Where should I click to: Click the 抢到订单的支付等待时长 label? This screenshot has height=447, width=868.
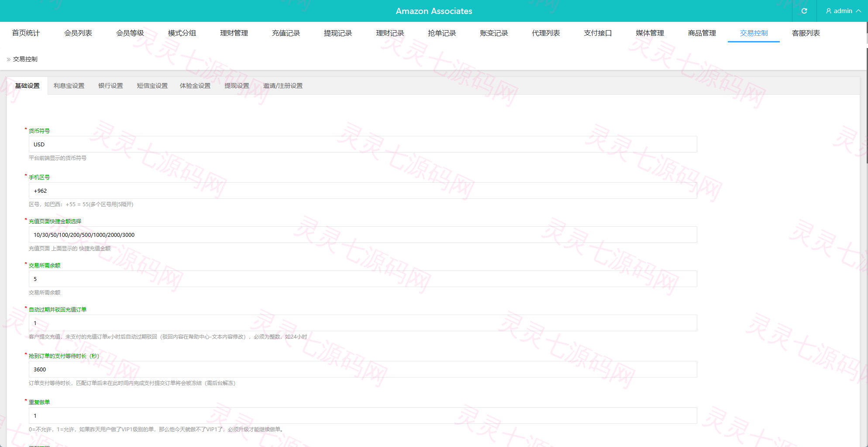pos(64,356)
